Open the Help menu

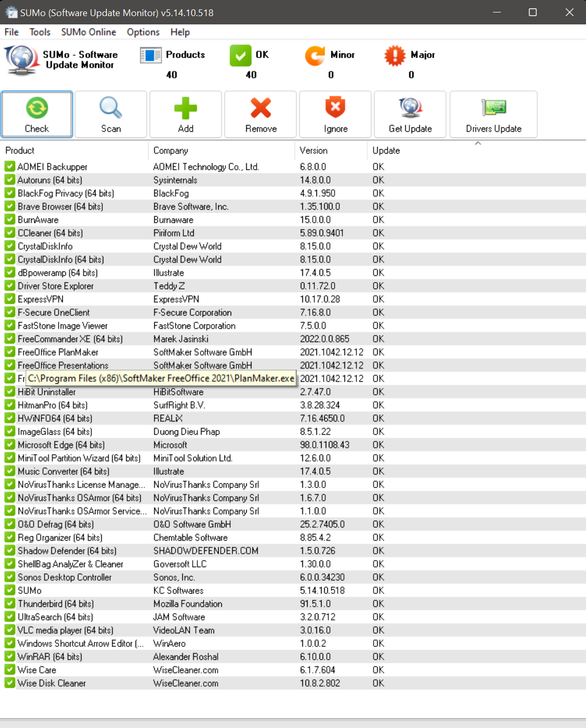click(x=180, y=32)
